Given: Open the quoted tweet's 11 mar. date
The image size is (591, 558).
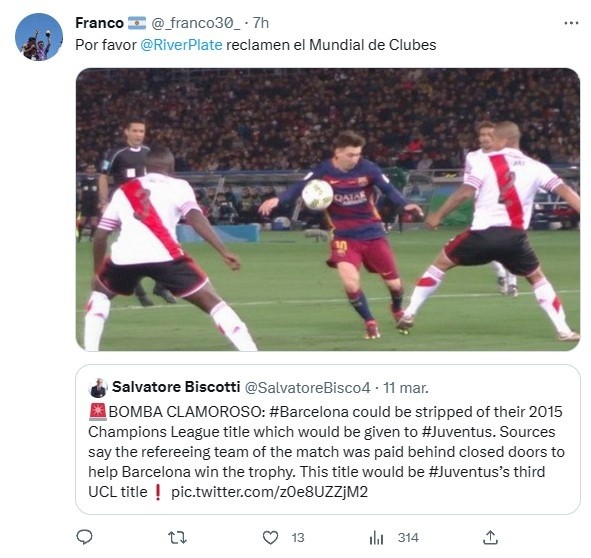Looking at the screenshot, I should point(406,388).
